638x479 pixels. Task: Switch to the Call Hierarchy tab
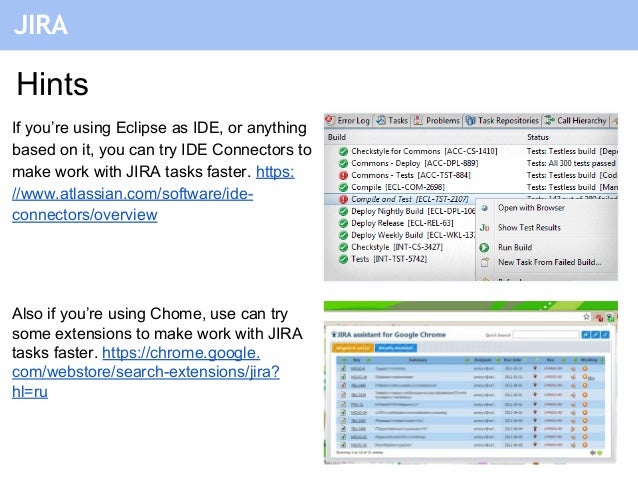[x=576, y=120]
